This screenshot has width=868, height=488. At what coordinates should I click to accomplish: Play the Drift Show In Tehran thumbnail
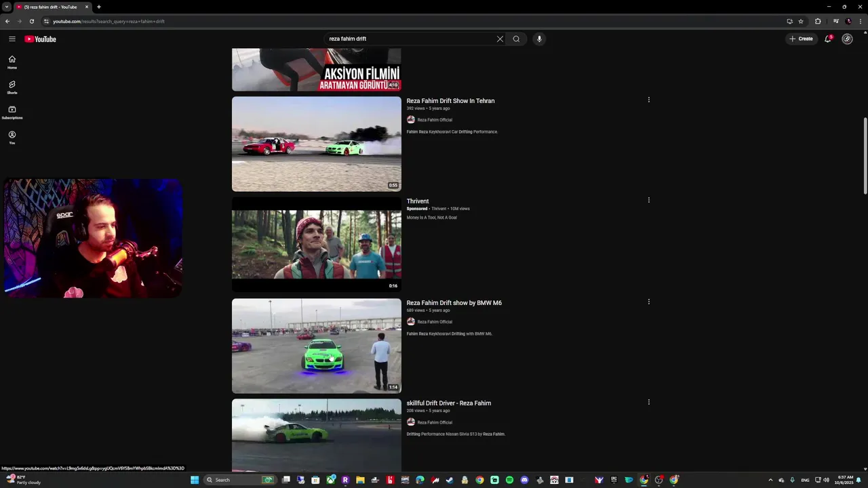tap(317, 144)
